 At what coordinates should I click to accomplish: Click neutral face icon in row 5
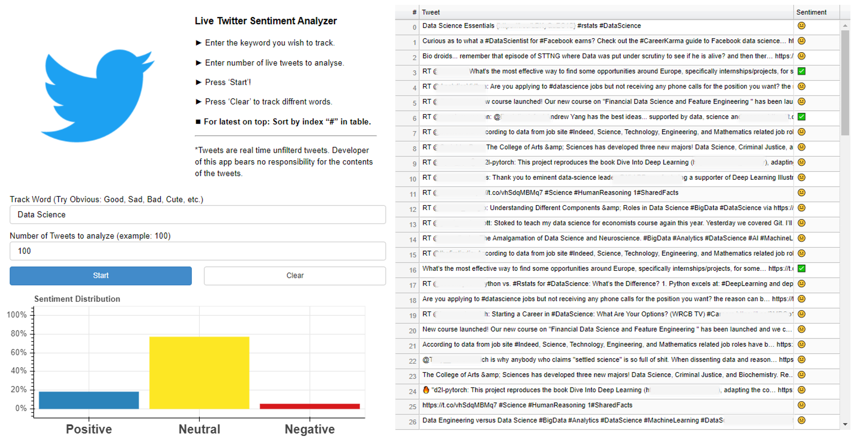point(802,102)
